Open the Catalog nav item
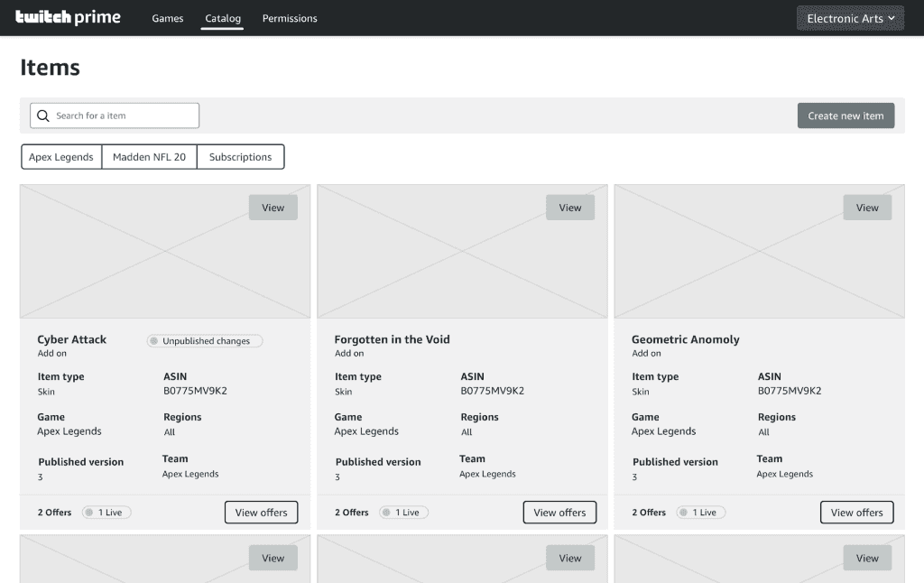The image size is (924, 583). (x=223, y=18)
